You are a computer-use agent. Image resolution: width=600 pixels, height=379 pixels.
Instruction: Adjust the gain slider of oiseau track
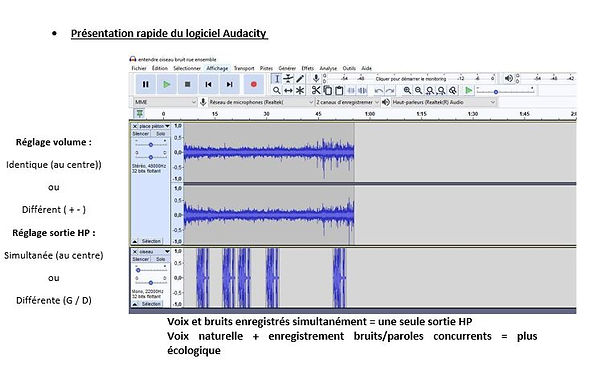coord(151,270)
